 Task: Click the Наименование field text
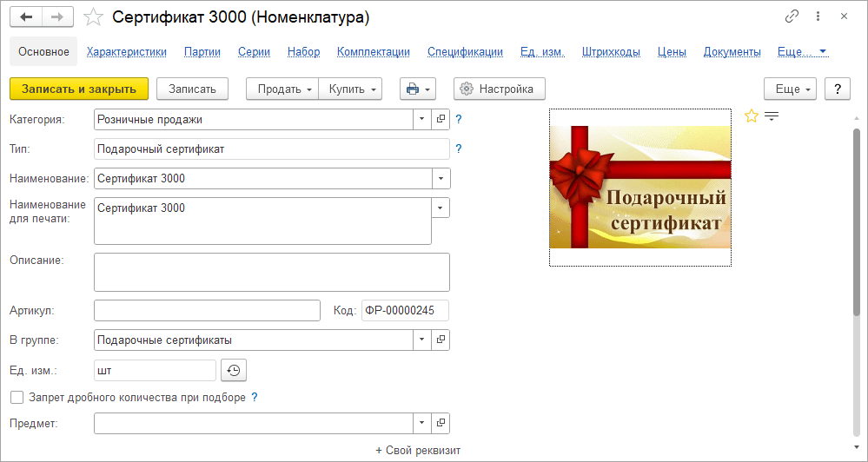pos(263,179)
